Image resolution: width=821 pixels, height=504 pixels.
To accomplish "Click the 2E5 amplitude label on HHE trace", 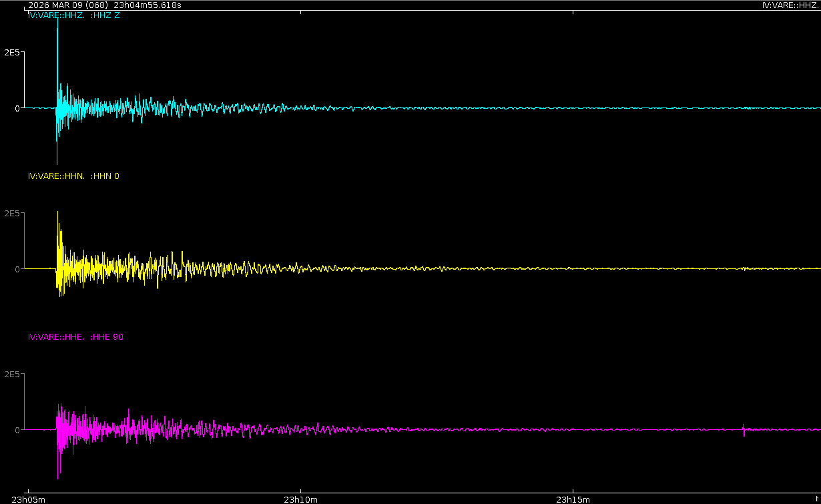I will pos(11,374).
